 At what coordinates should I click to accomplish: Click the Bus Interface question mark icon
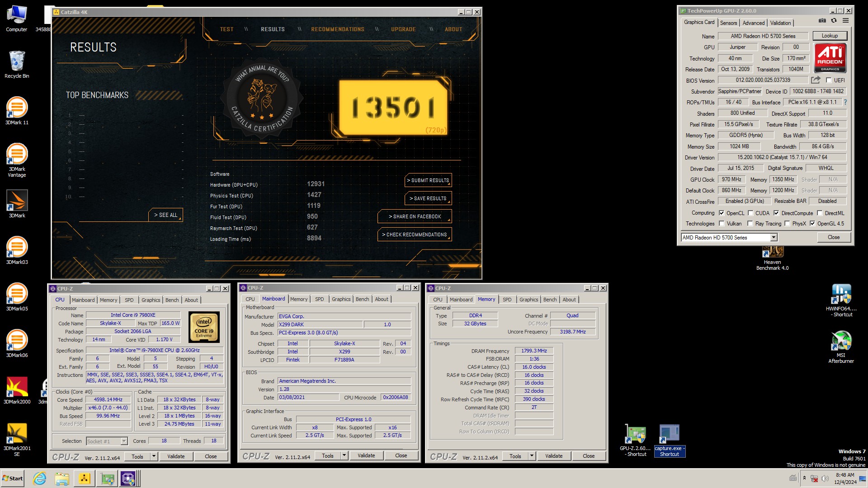point(845,102)
